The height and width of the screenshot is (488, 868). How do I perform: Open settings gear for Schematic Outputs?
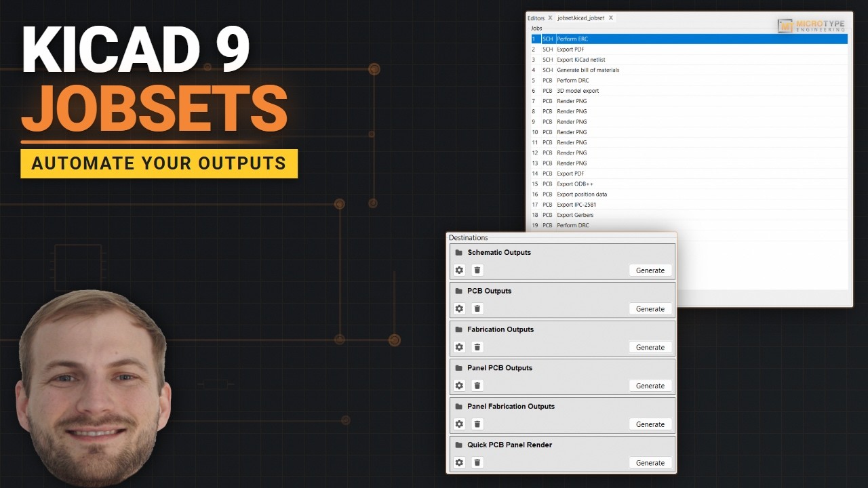459,270
